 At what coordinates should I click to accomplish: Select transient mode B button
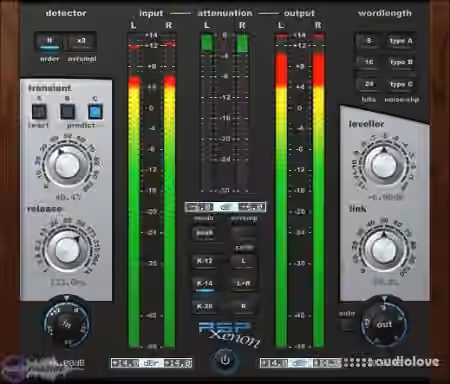[67, 112]
